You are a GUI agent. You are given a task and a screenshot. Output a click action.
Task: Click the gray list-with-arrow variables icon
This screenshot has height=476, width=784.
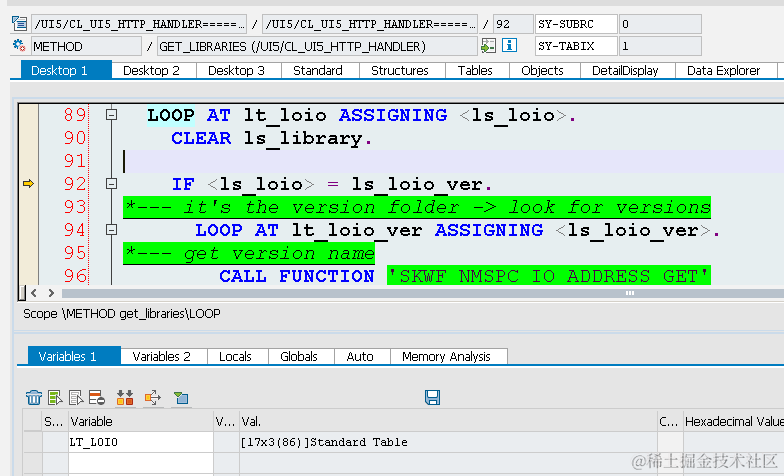[x=76, y=398]
